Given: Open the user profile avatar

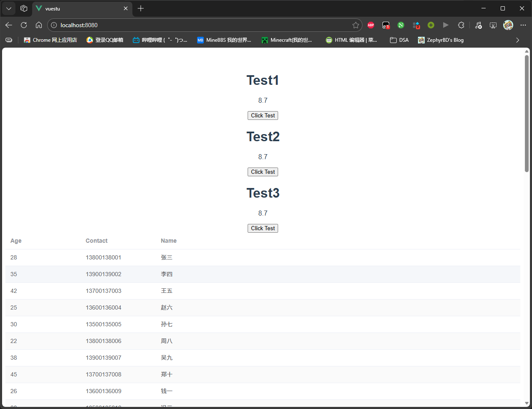Looking at the screenshot, I should 508,25.
